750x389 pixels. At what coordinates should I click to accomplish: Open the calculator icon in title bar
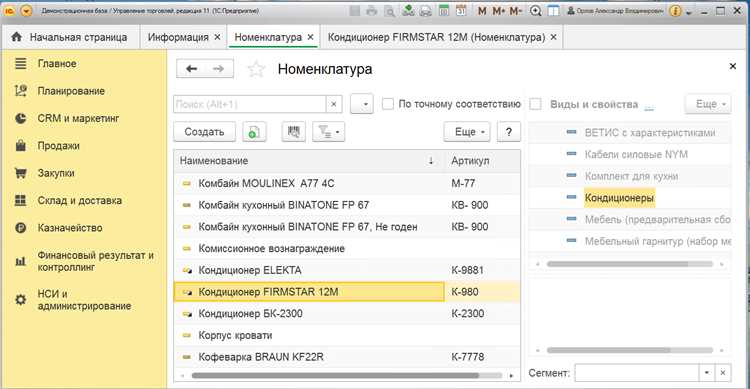pyautogui.click(x=443, y=11)
